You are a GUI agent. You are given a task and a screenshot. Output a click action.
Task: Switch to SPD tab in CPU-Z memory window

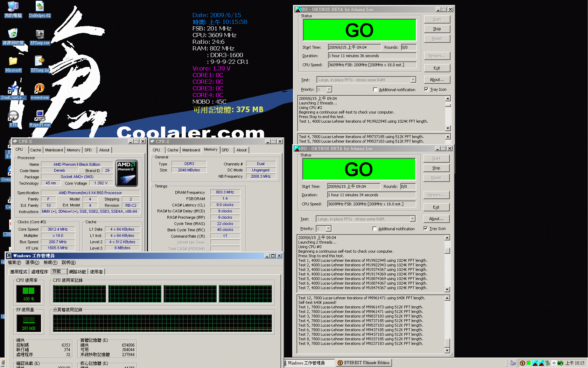coord(225,150)
